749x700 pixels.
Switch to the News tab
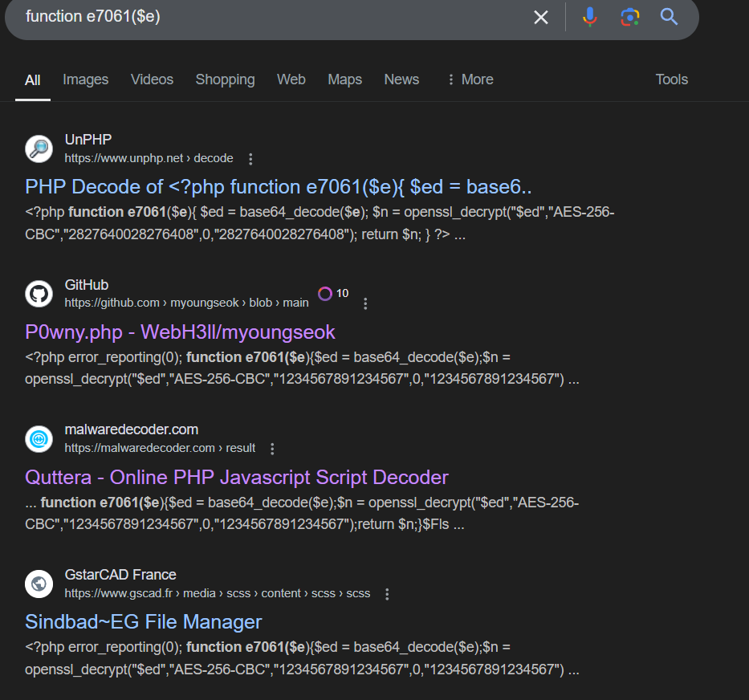401,79
